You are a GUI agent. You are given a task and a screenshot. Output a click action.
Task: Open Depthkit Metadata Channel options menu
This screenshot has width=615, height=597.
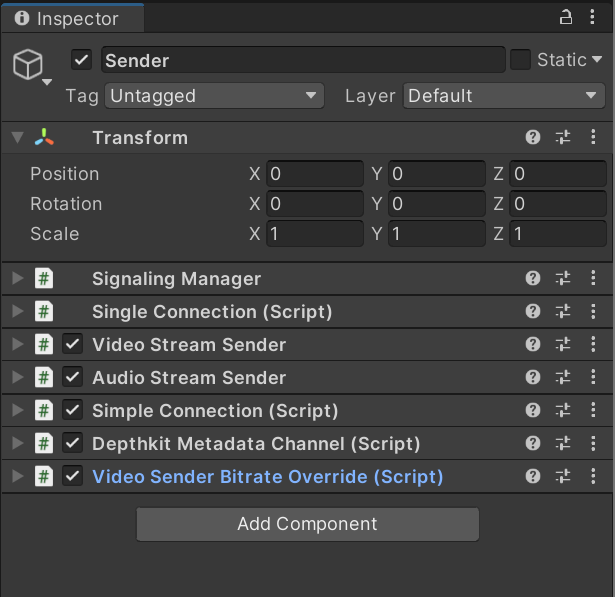[x=592, y=444]
